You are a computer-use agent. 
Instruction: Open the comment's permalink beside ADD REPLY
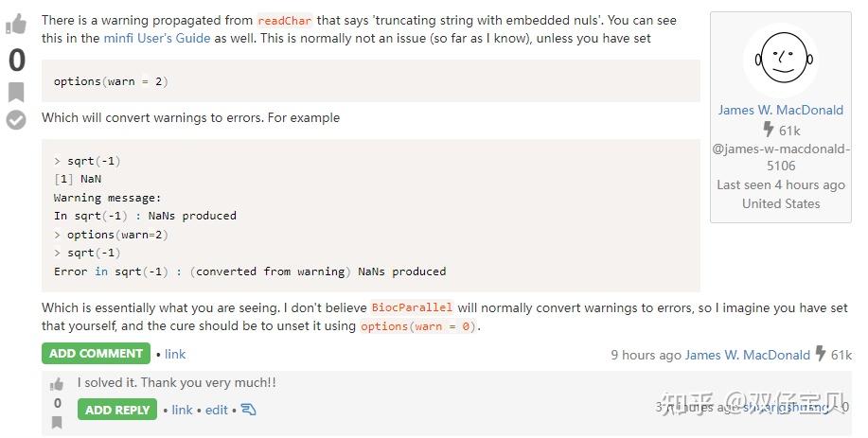pyautogui.click(x=182, y=410)
